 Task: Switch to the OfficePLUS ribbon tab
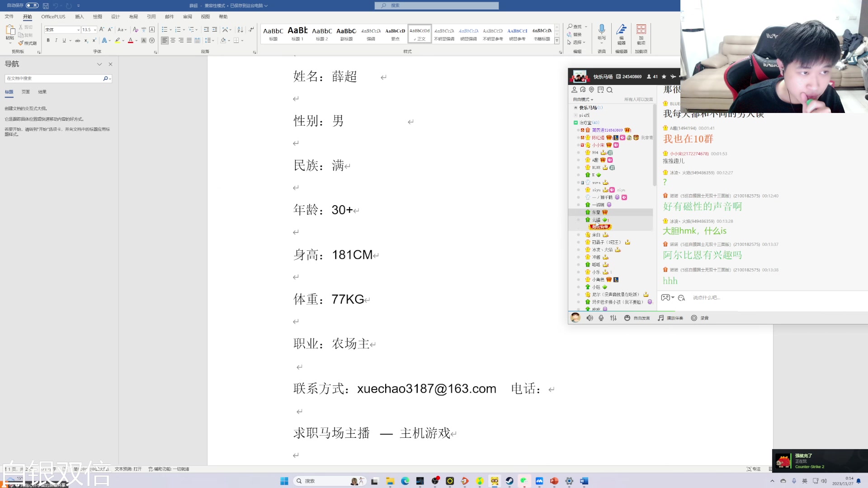53,17
